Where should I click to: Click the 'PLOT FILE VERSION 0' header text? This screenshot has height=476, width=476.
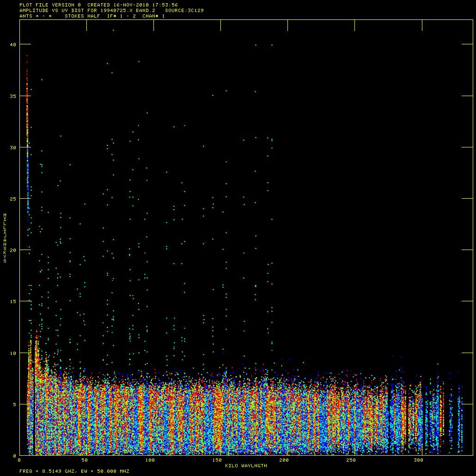point(50,5)
